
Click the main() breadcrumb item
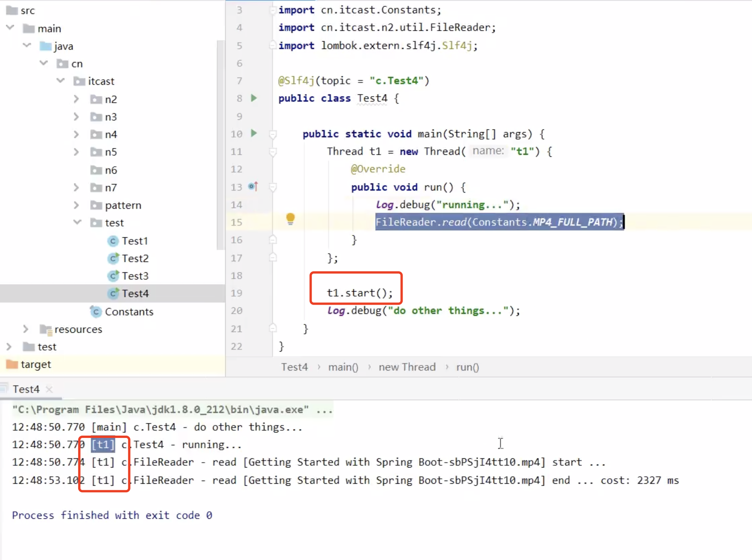343,367
